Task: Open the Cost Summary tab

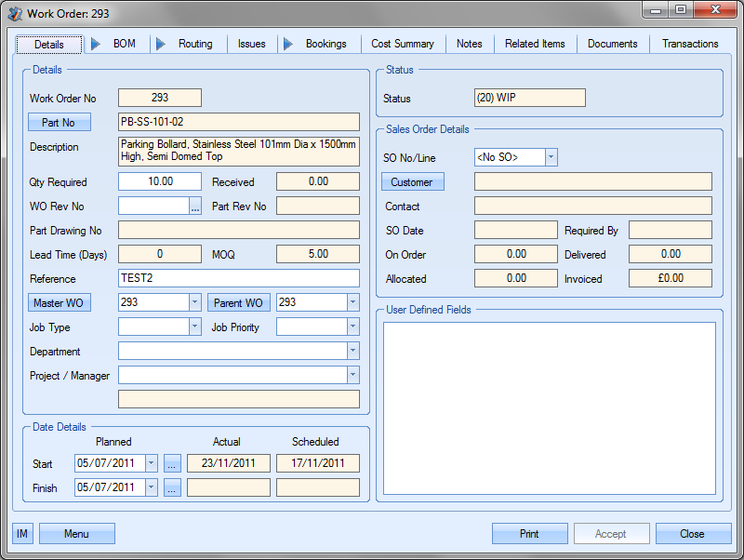Action: (402, 44)
